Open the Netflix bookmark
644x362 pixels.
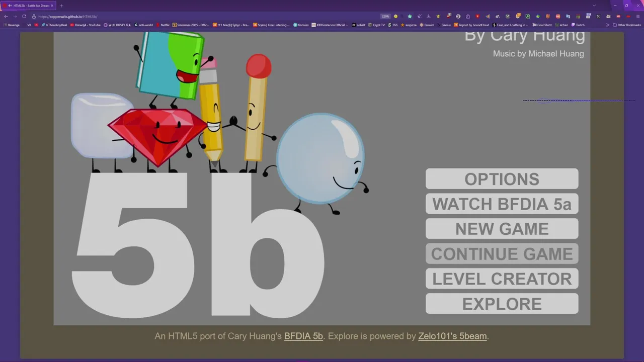[163, 25]
